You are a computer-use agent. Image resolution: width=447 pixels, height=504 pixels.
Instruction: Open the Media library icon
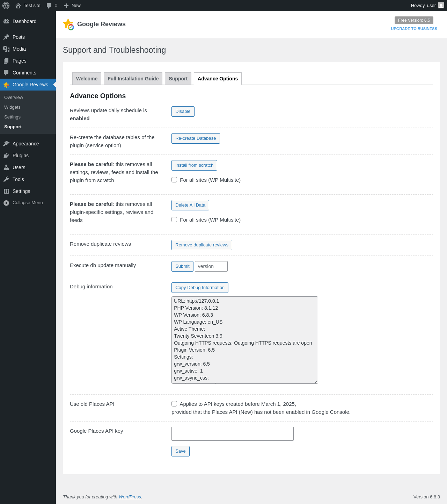(x=6, y=49)
